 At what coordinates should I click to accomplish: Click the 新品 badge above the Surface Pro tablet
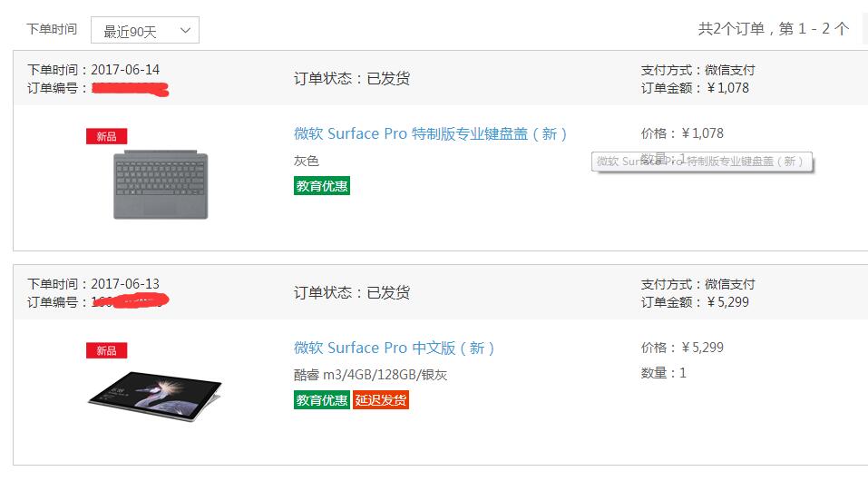pyautogui.click(x=106, y=350)
